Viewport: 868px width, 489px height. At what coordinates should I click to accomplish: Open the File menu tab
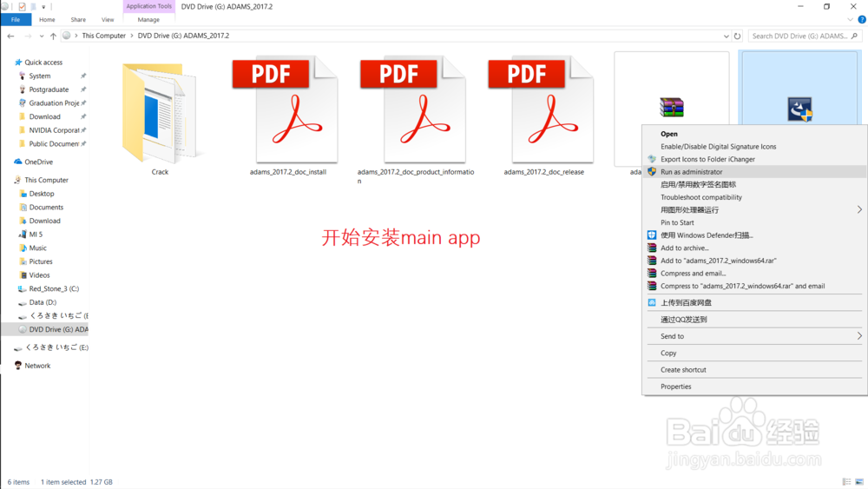pos(16,19)
